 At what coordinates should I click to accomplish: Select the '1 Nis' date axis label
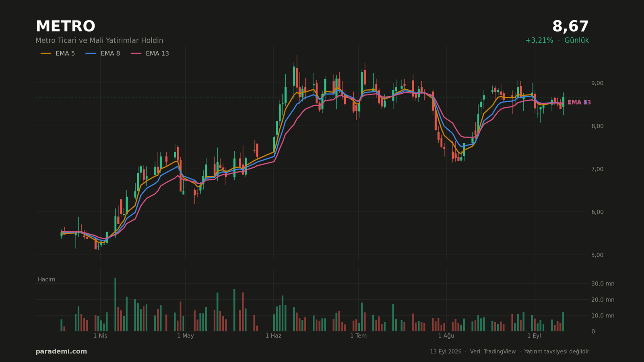point(100,336)
